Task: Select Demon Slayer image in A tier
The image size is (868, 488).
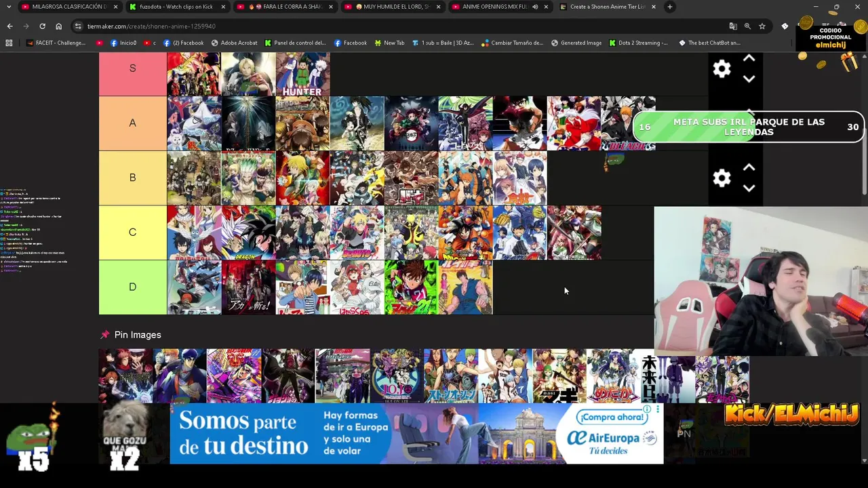Action: click(x=411, y=123)
